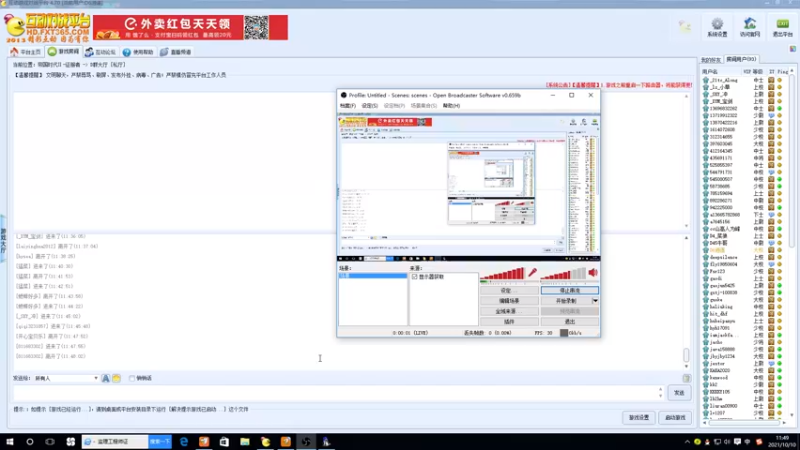Screen dimensions: 800x450
Task: Open system settings gear icon
Action: tap(717, 27)
